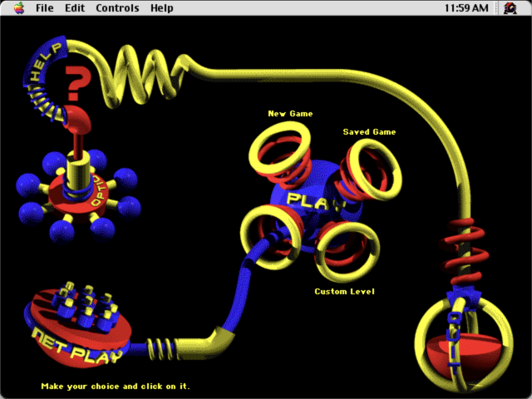The height and width of the screenshot is (399, 532).
Task: Click the QUIT cage with red bowl
Action: [464, 344]
